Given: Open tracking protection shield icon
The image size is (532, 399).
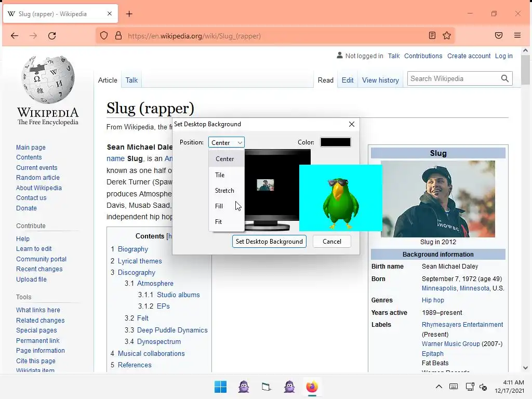Looking at the screenshot, I should click(104, 36).
